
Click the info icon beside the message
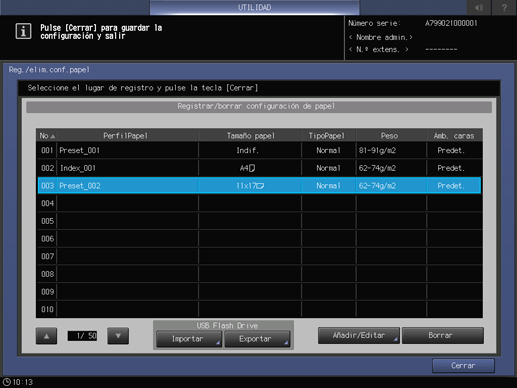pos(23,31)
